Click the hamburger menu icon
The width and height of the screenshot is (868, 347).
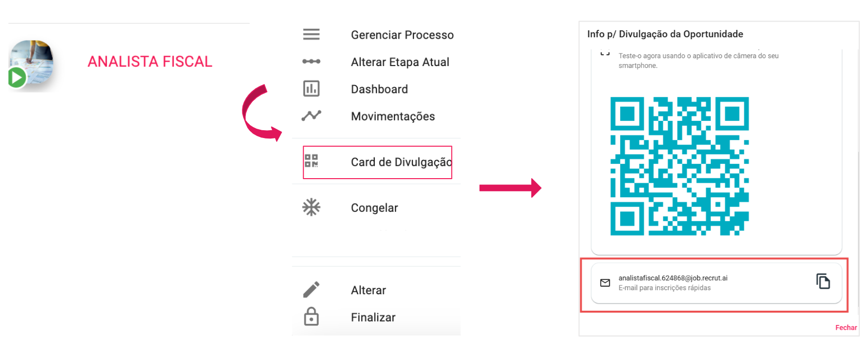(x=311, y=34)
